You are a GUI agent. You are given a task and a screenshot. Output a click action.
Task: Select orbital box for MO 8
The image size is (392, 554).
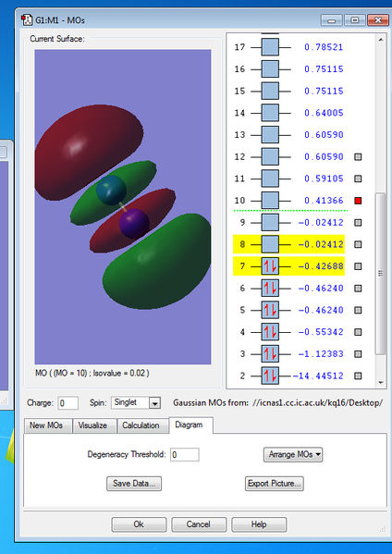(x=270, y=244)
